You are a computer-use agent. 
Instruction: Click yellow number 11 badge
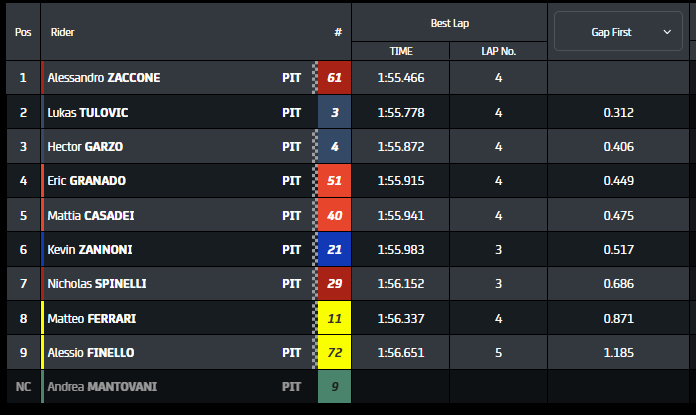pos(334,319)
